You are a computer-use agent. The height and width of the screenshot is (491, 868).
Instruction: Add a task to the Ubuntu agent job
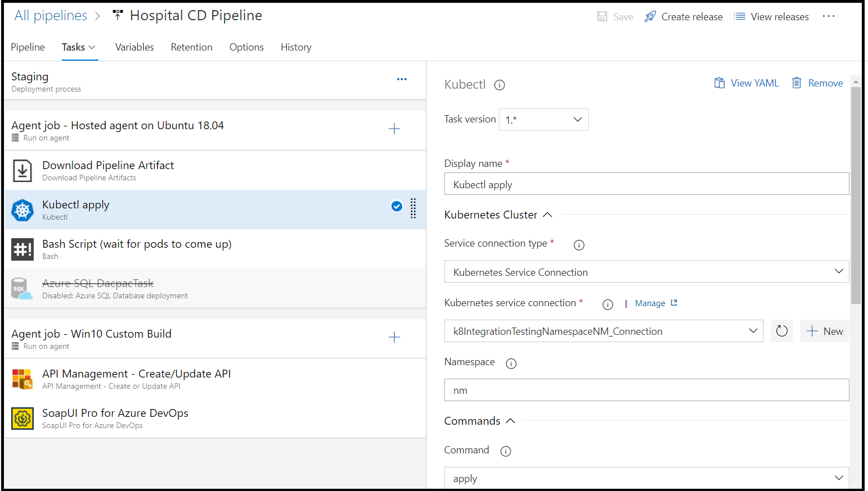[394, 129]
